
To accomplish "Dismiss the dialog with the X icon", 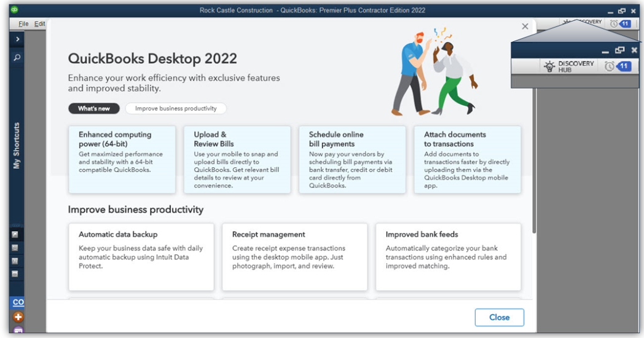I will 525,26.
